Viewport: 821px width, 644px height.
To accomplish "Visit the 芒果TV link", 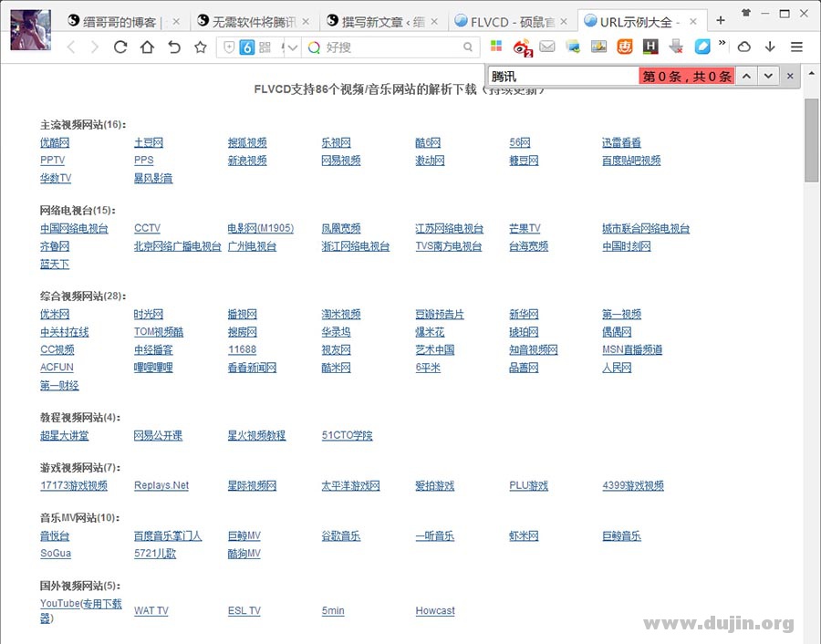I will point(525,228).
